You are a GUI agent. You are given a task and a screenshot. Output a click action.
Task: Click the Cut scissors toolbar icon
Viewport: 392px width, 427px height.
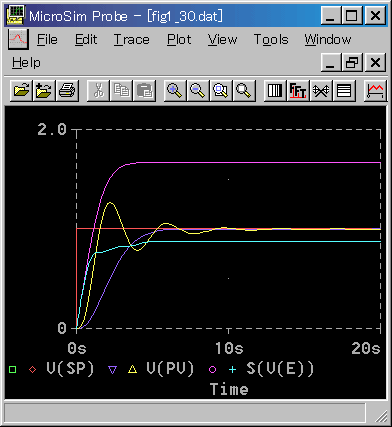pos(98,90)
